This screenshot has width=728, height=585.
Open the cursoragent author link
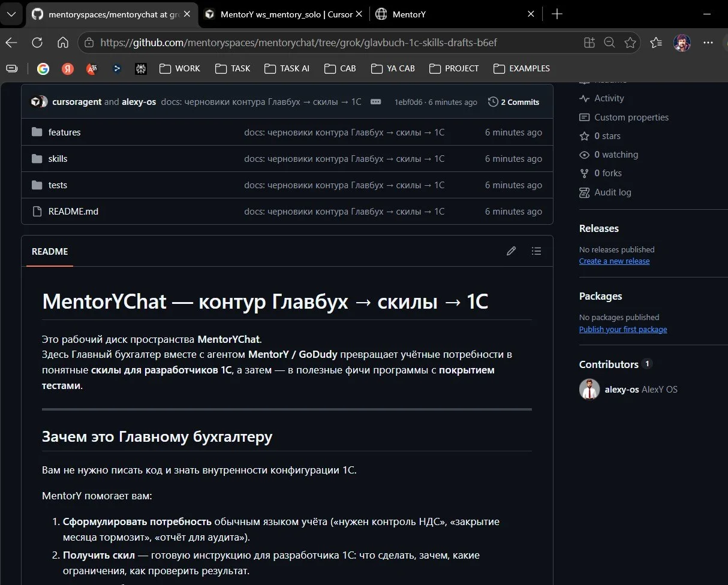[77, 102]
